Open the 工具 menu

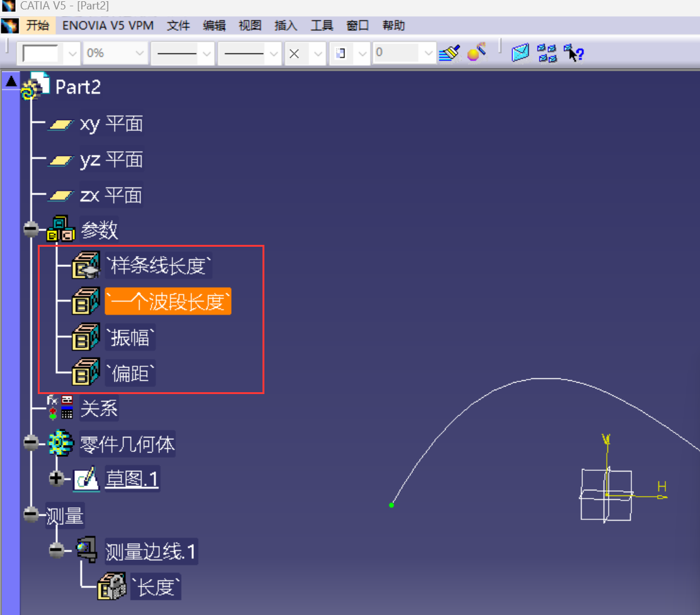point(322,25)
